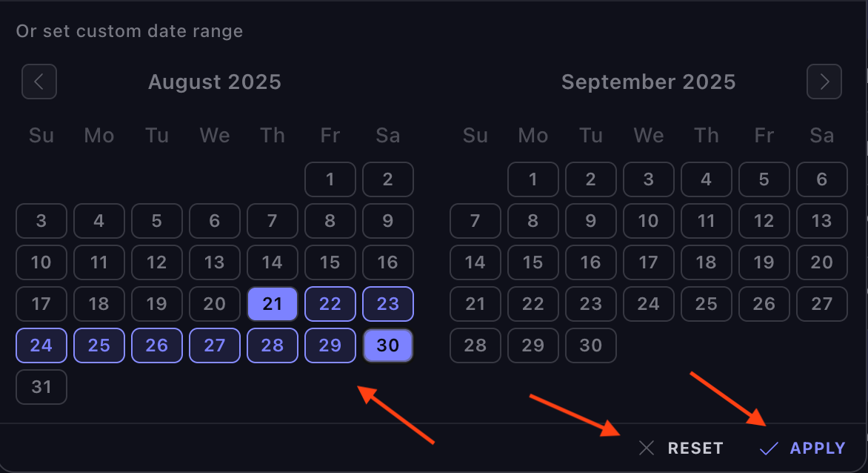The height and width of the screenshot is (473, 868).
Task: Reset the custom date range
Action: coord(695,448)
